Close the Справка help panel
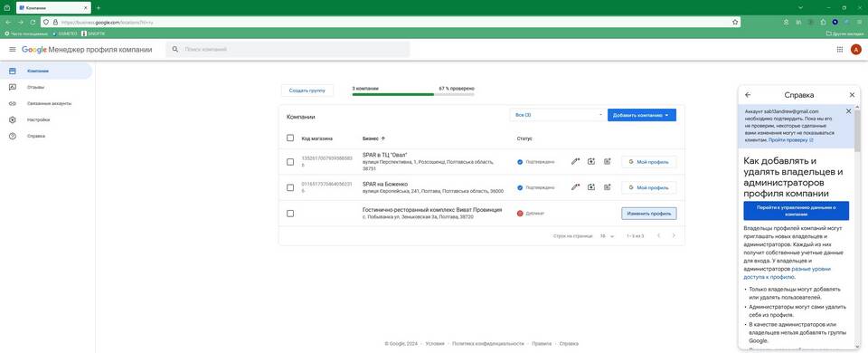Screen dimensions: 868x353 (852, 95)
